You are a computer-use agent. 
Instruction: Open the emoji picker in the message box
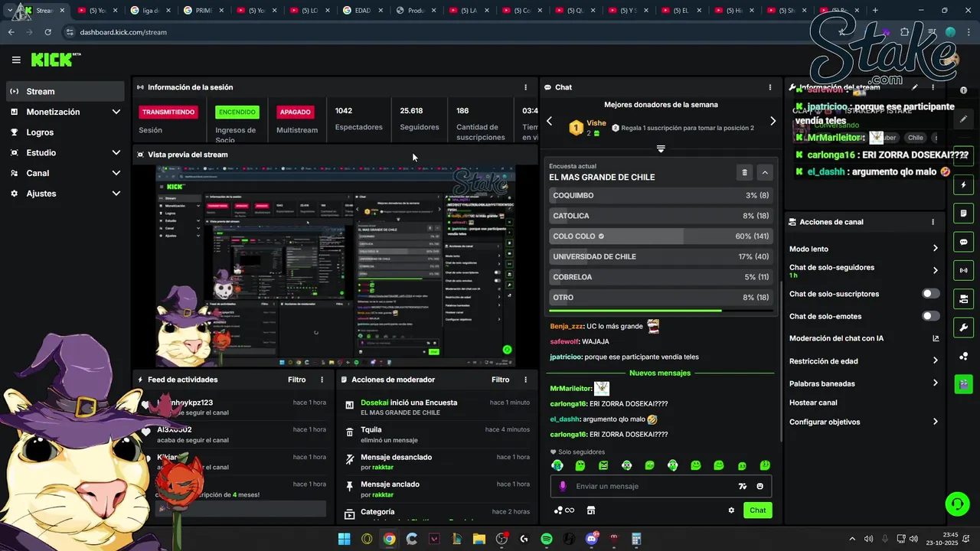pos(760,486)
